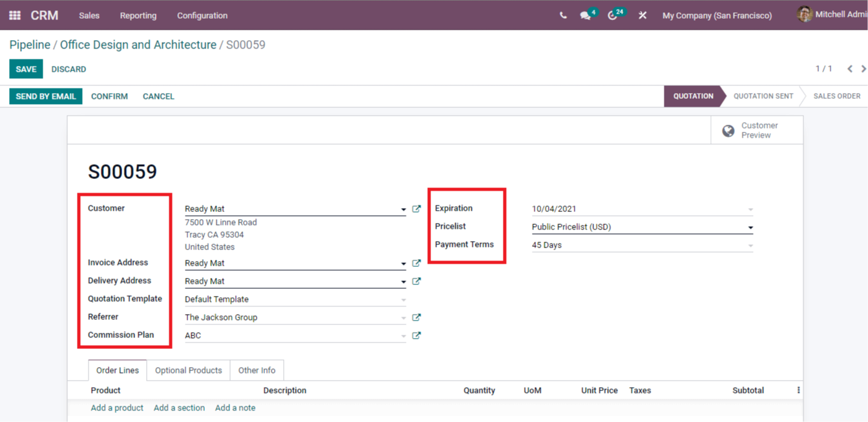Expand the Customer dropdown arrow
Viewport: 868px width, 422px height.
click(x=403, y=210)
